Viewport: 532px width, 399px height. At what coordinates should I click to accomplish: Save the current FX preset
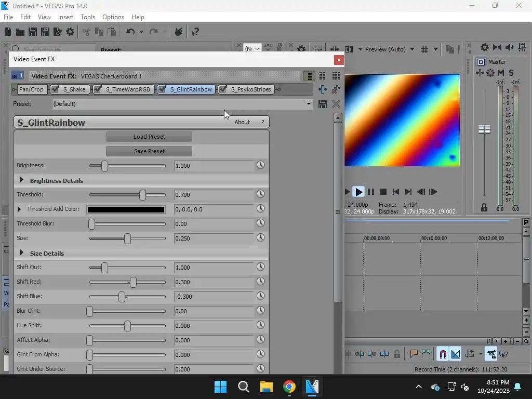coord(322,104)
